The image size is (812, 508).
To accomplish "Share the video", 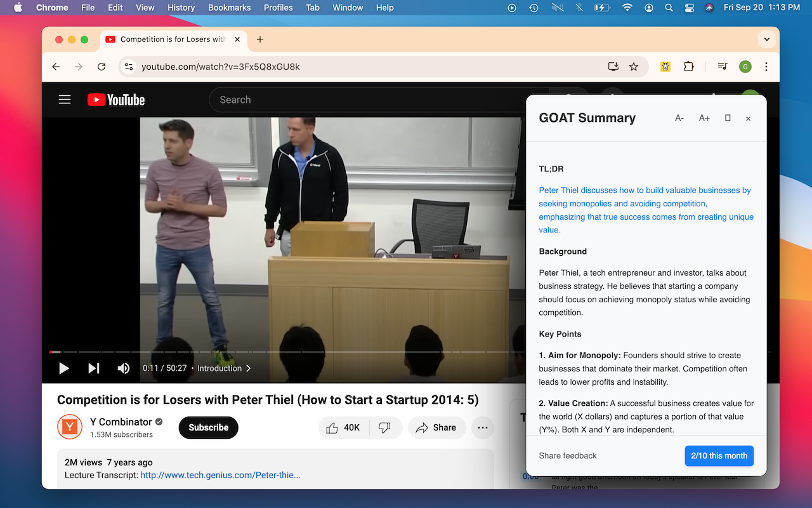I will [x=436, y=428].
